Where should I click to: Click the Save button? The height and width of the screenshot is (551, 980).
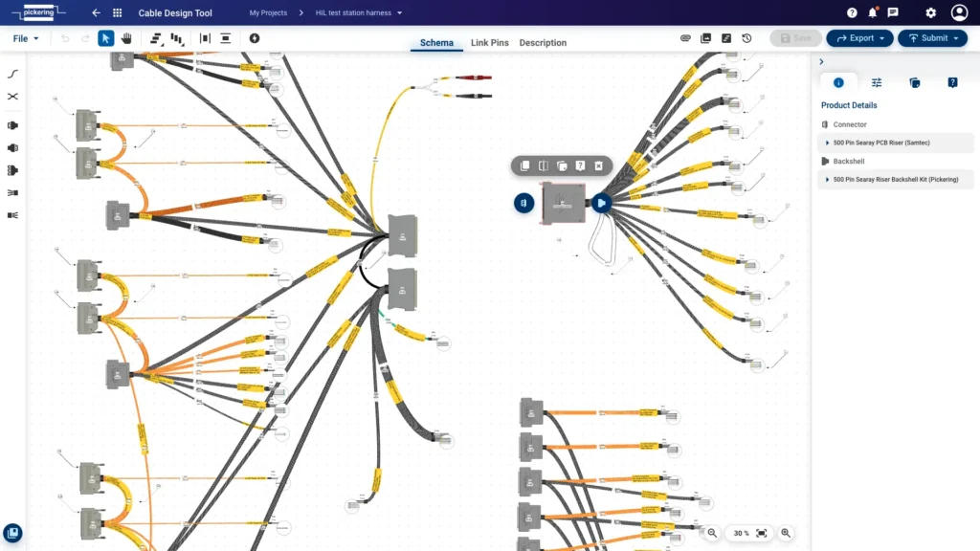tap(795, 38)
